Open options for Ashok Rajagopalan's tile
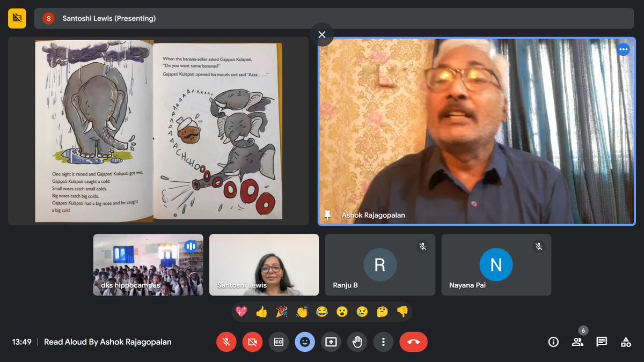 [623, 49]
